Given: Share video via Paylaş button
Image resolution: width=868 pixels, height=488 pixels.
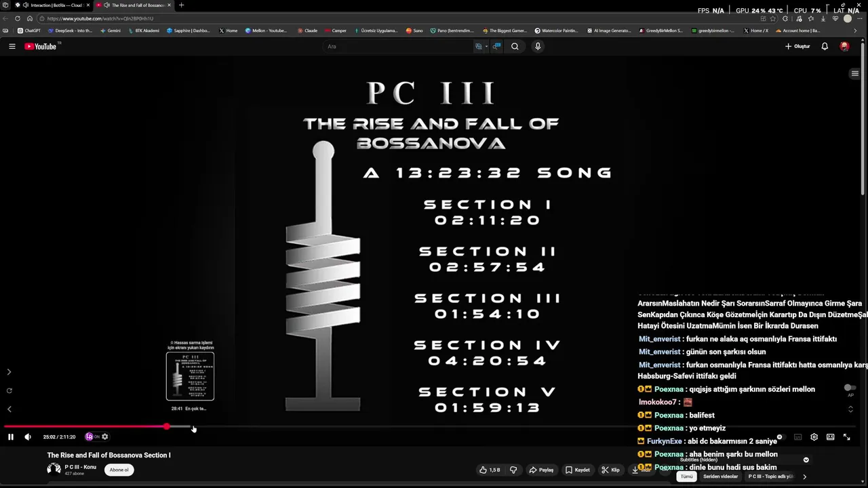Looking at the screenshot, I should 541,470.
